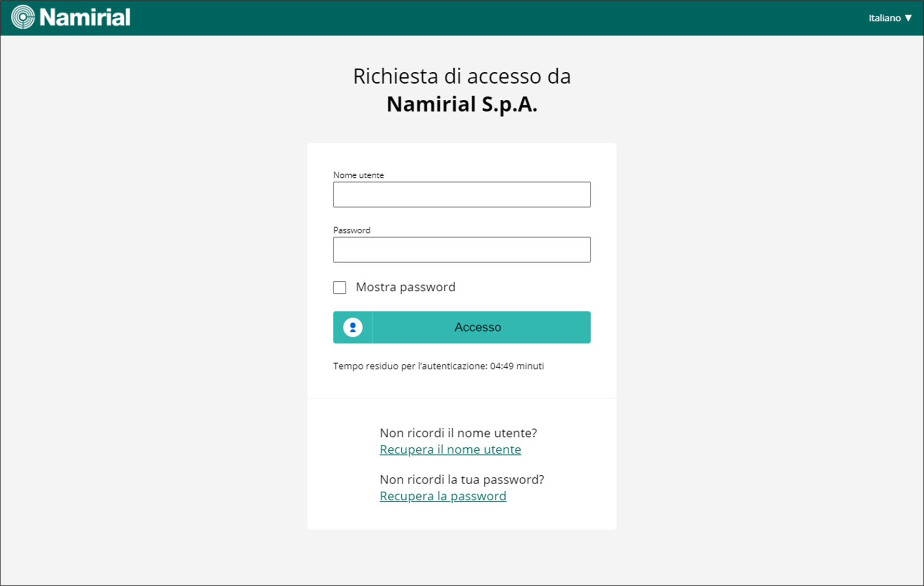Click the countdown text showing remaining minutes
The width and height of the screenshot is (924, 586).
(438, 366)
